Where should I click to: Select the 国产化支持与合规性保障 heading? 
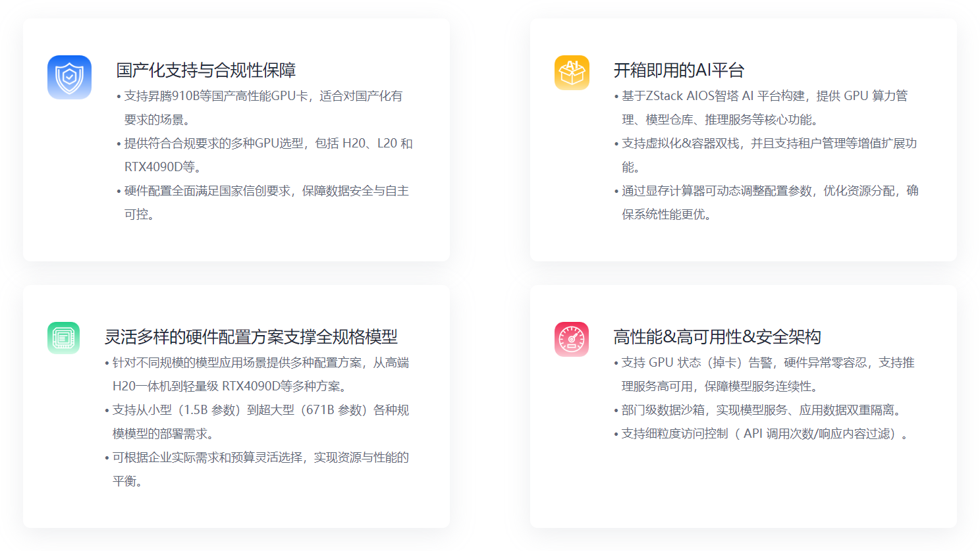pyautogui.click(x=205, y=70)
